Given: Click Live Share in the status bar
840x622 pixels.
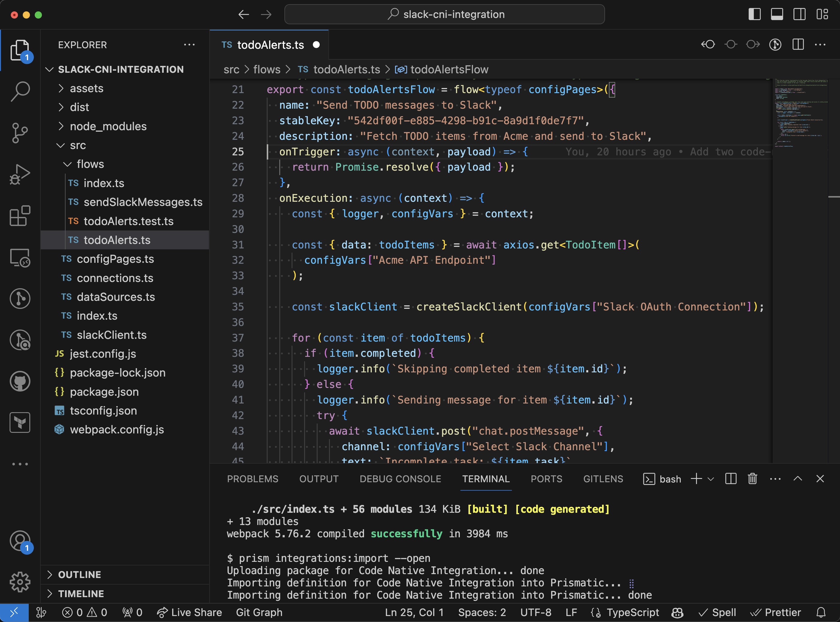Looking at the screenshot, I should pos(189,613).
